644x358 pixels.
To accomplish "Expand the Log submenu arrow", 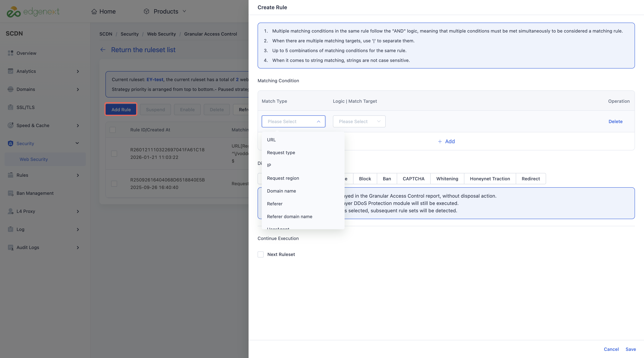I will [x=78, y=230].
